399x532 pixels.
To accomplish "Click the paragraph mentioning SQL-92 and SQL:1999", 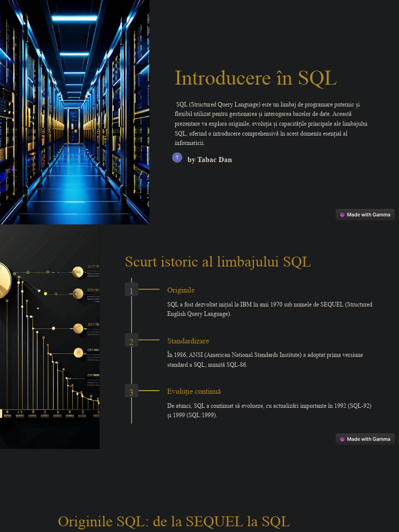I will pos(270,410).
